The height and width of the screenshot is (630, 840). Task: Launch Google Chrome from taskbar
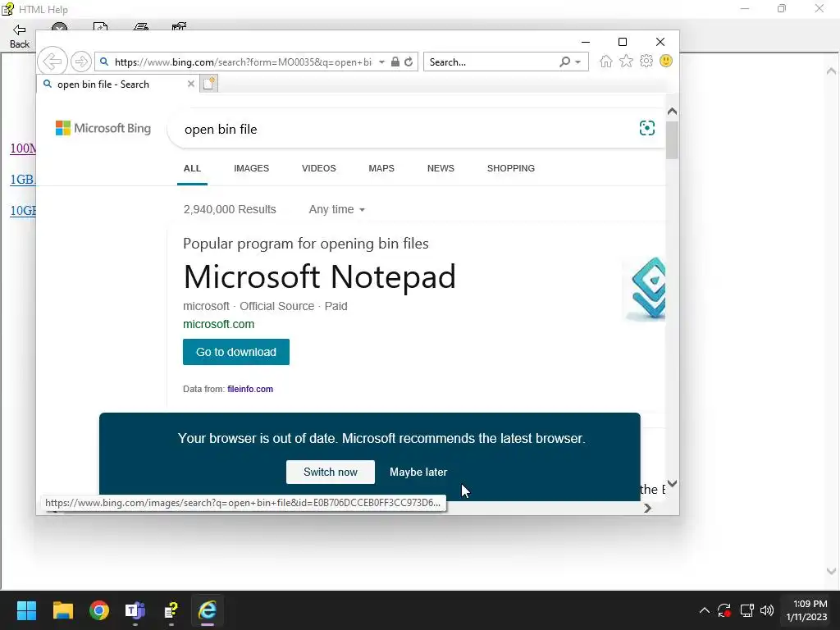click(99, 610)
